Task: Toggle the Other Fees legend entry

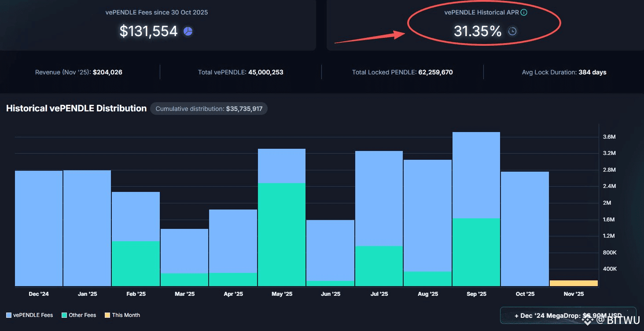Action: coord(79,315)
